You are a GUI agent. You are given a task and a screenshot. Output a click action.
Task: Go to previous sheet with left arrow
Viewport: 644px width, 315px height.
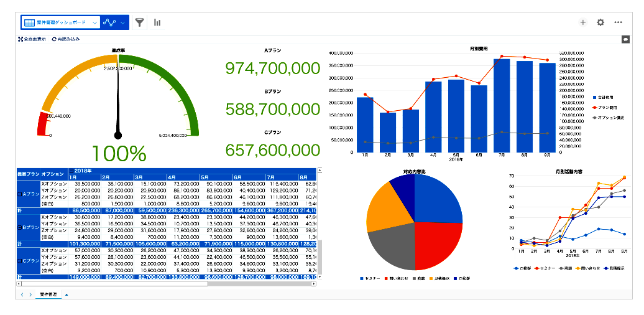[x=22, y=294]
